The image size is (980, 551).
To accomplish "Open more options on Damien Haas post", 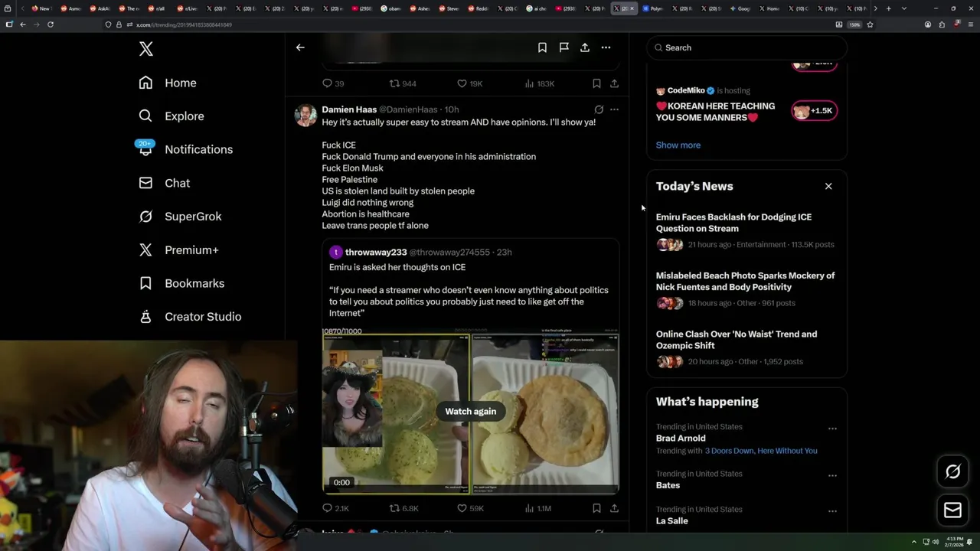I will [x=614, y=109].
